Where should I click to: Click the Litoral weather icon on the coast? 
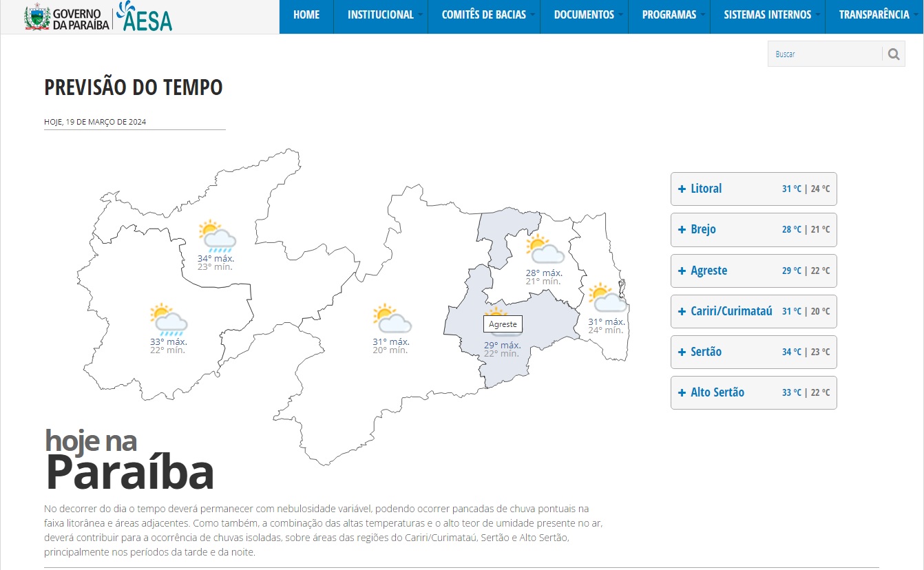(x=607, y=298)
